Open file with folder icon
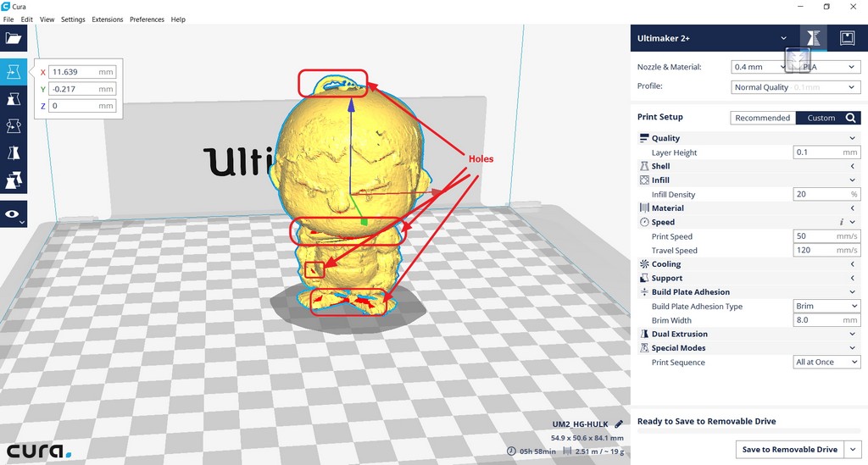The image size is (868, 465). tap(14, 38)
